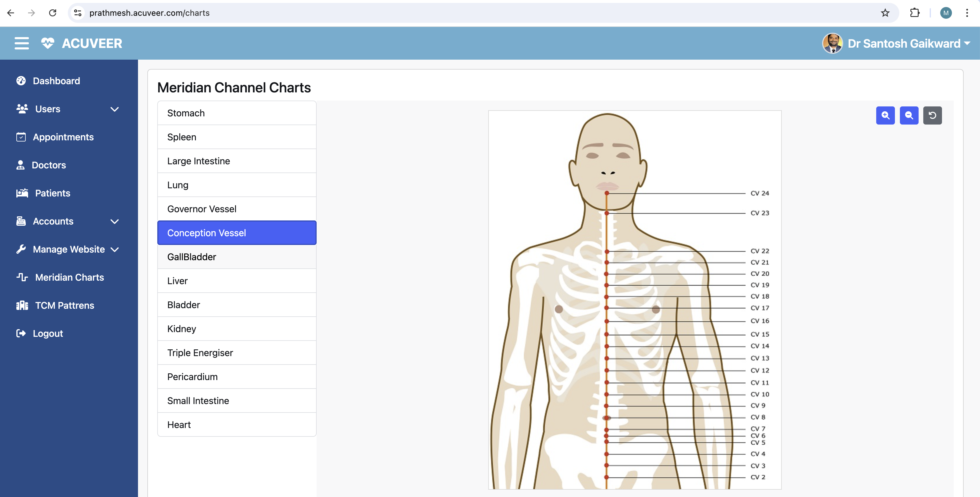980x497 pixels.
Task: Click the ACUVEER heart logo
Action: point(48,43)
